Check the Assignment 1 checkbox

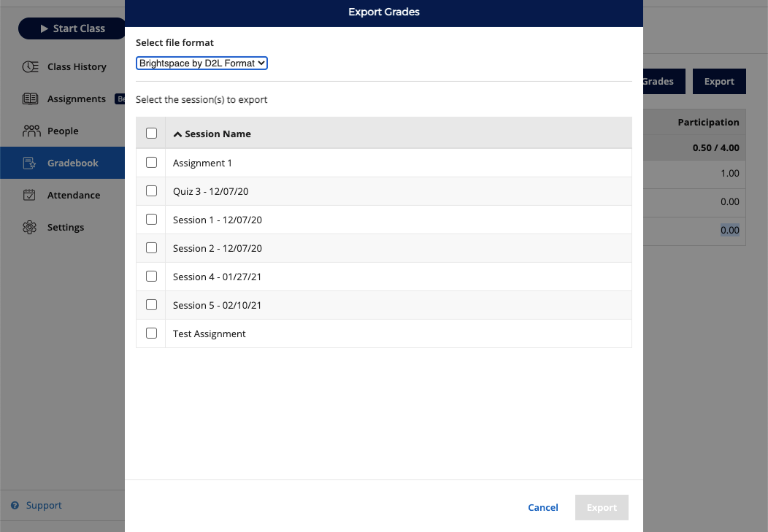pyautogui.click(x=151, y=163)
